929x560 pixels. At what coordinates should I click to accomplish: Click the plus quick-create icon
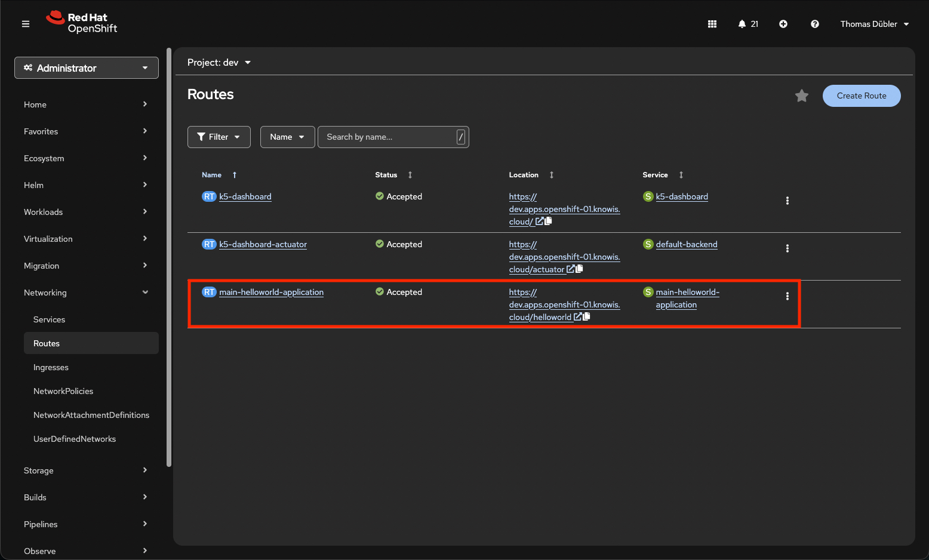[783, 24]
